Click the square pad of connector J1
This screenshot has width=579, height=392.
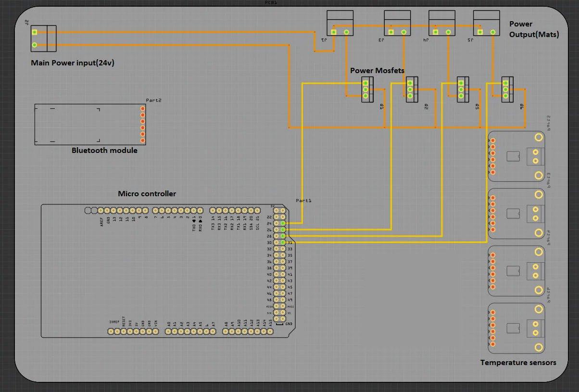(334, 32)
